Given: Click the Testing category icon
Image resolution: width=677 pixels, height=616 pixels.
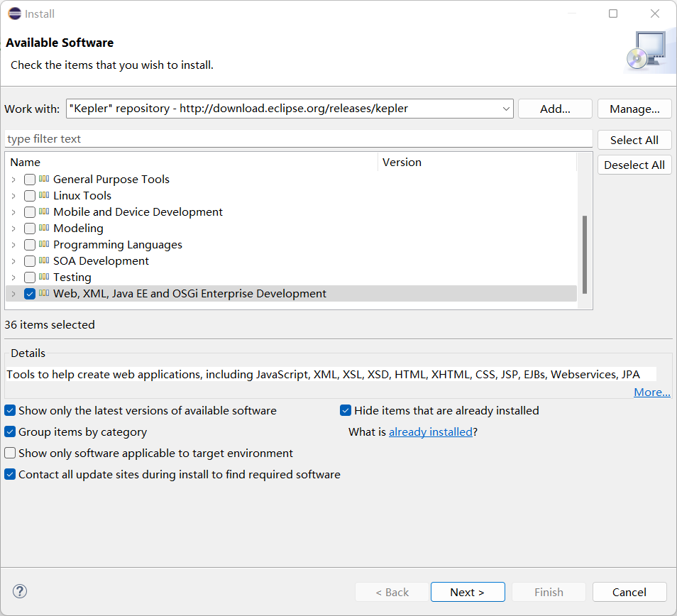Looking at the screenshot, I should (45, 277).
